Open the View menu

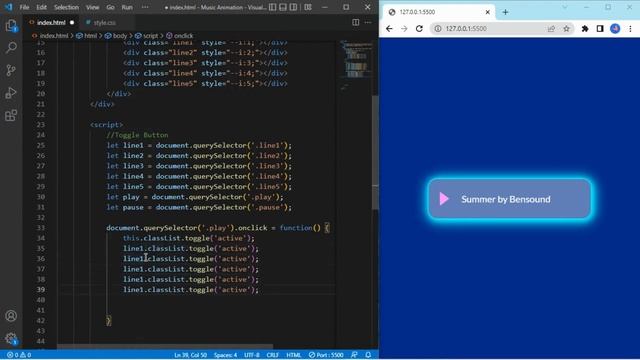(x=93, y=7)
